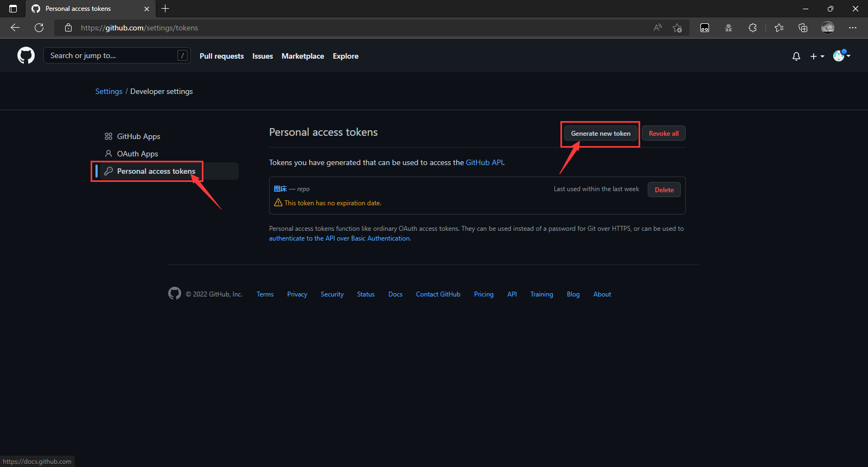Screen dimensions: 868x467
Task: Open the GitHub API link
Action: [x=484, y=162]
